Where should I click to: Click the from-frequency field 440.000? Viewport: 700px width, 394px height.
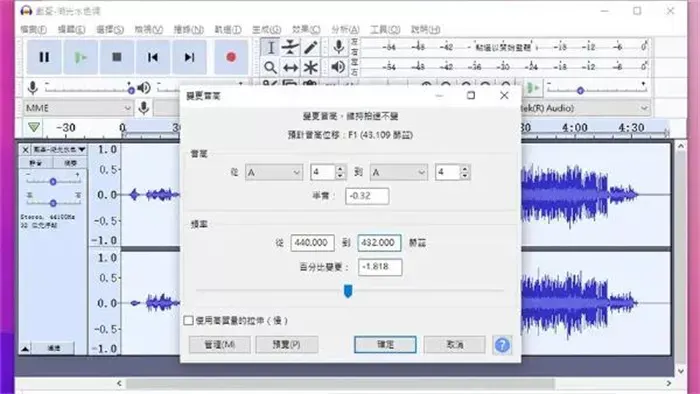[x=312, y=243]
